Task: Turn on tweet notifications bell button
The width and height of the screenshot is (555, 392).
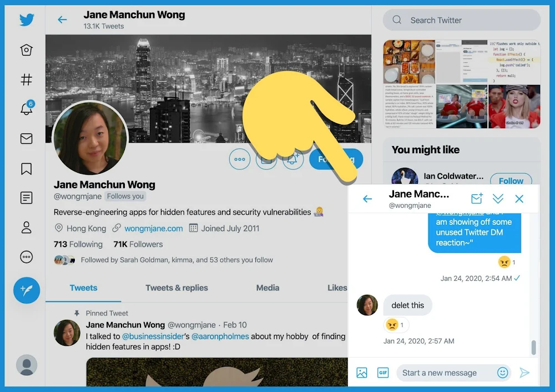Action: coord(293,159)
